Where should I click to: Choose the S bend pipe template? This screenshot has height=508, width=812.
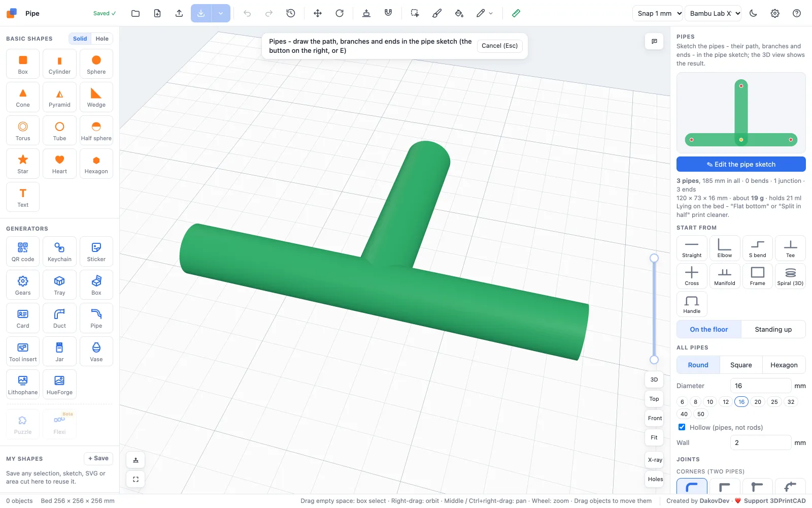click(x=757, y=248)
